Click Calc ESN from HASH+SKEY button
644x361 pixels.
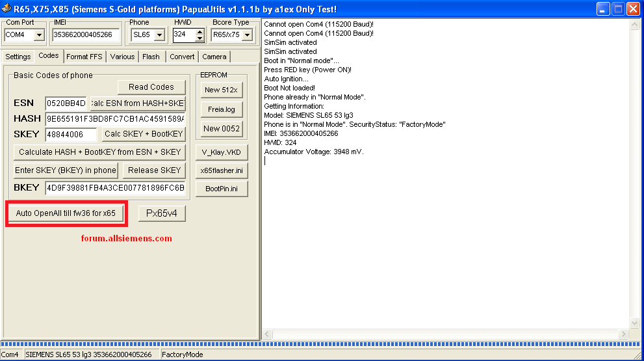138,103
